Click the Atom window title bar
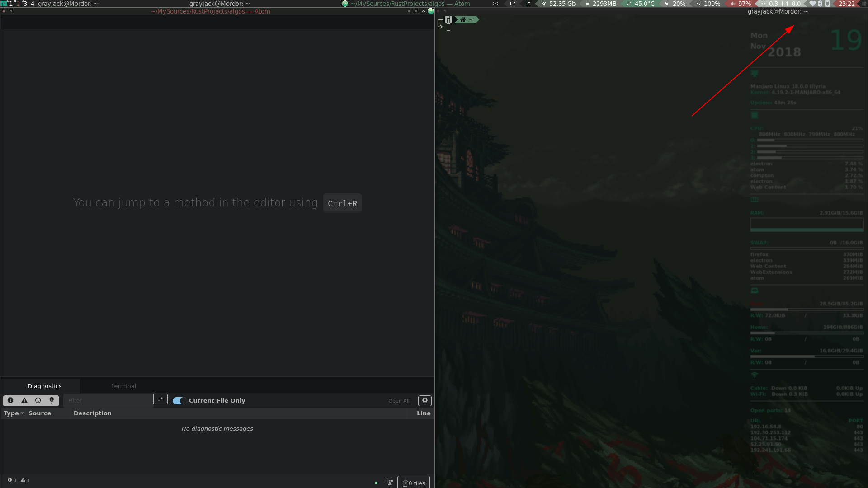868x488 pixels. click(x=211, y=11)
